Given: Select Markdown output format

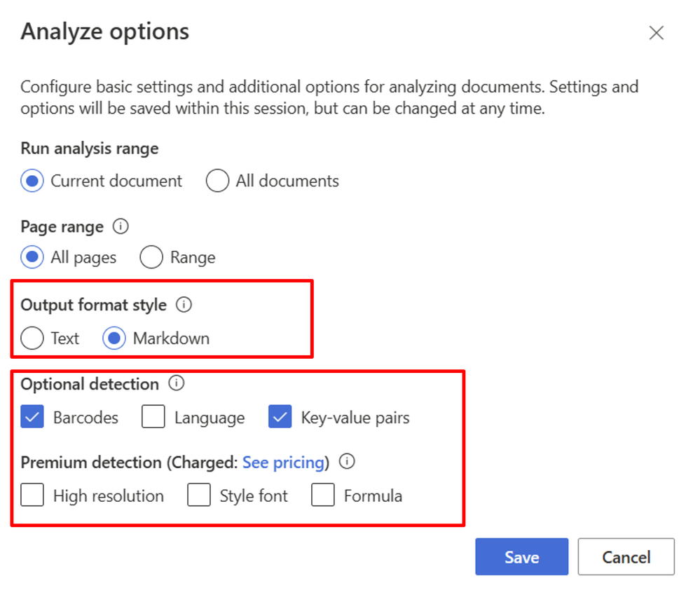Looking at the screenshot, I should [x=114, y=338].
